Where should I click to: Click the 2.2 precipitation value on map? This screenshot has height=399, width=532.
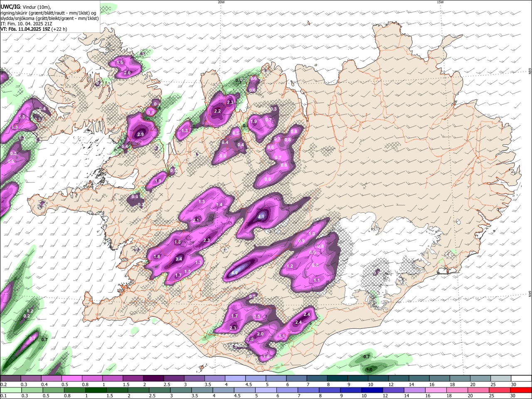217,111
